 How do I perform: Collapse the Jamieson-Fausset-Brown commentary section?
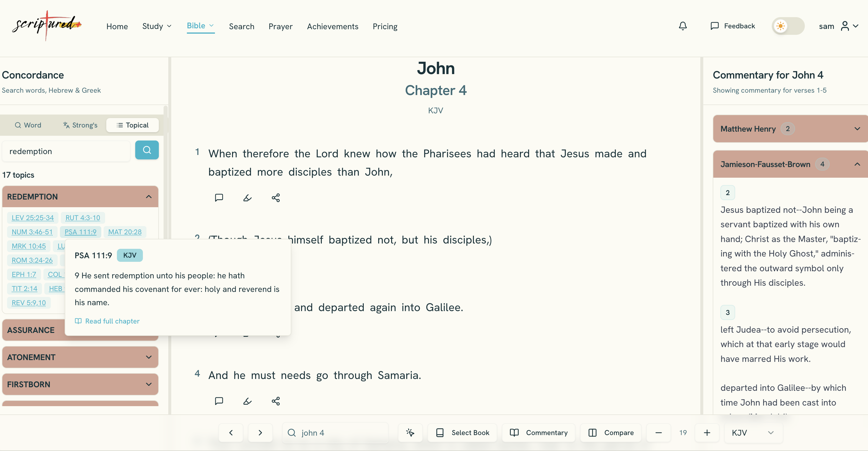point(858,164)
